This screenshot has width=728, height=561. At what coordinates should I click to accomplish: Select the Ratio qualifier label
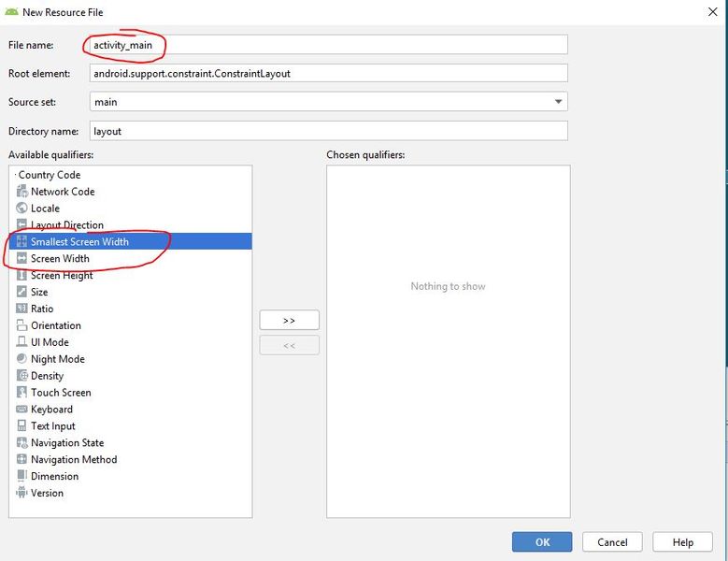point(42,309)
